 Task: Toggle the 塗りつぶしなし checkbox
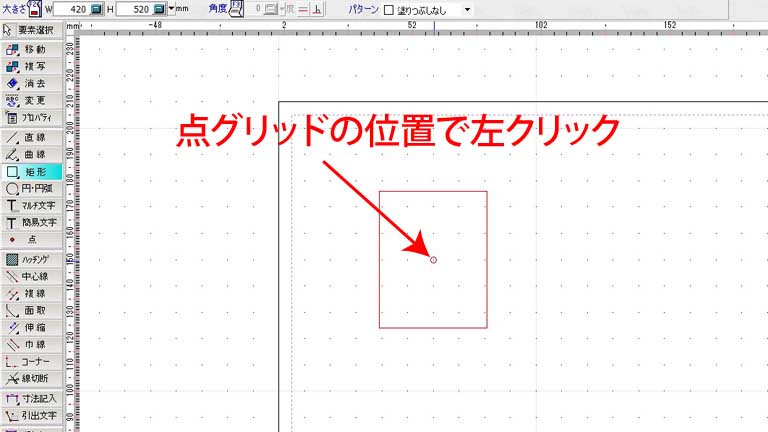[389, 10]
